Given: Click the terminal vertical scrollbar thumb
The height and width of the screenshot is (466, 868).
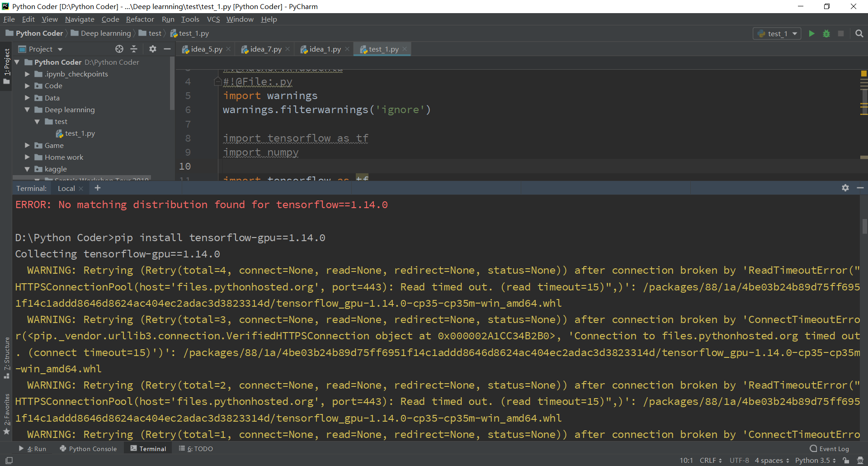Looking at the screenshot, I should click(x=864, y=226).
